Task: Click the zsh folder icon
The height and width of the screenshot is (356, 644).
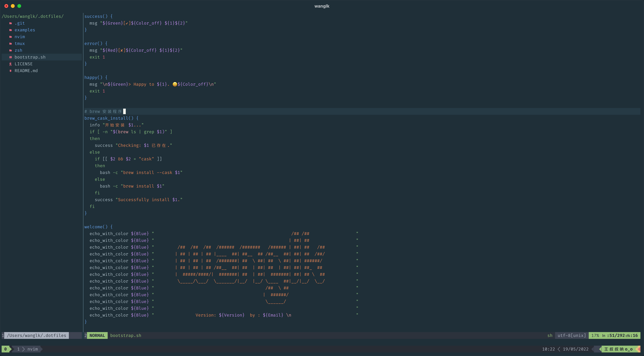Action: point(11,50)
